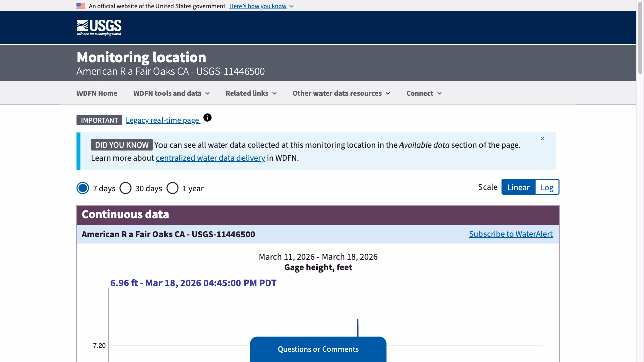The height and width of the screenshot is (362, 644).
Task: Click the Questions or Comments button
Action: pos(318,349)
